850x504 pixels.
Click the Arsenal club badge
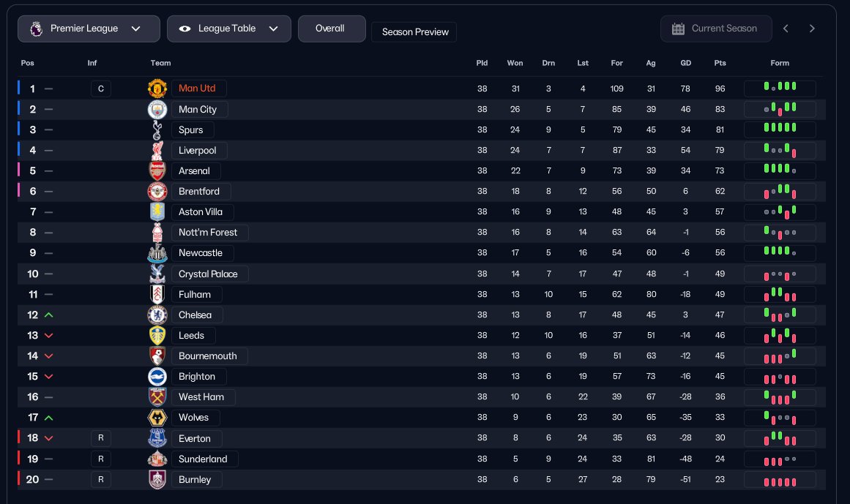(157, 171)
